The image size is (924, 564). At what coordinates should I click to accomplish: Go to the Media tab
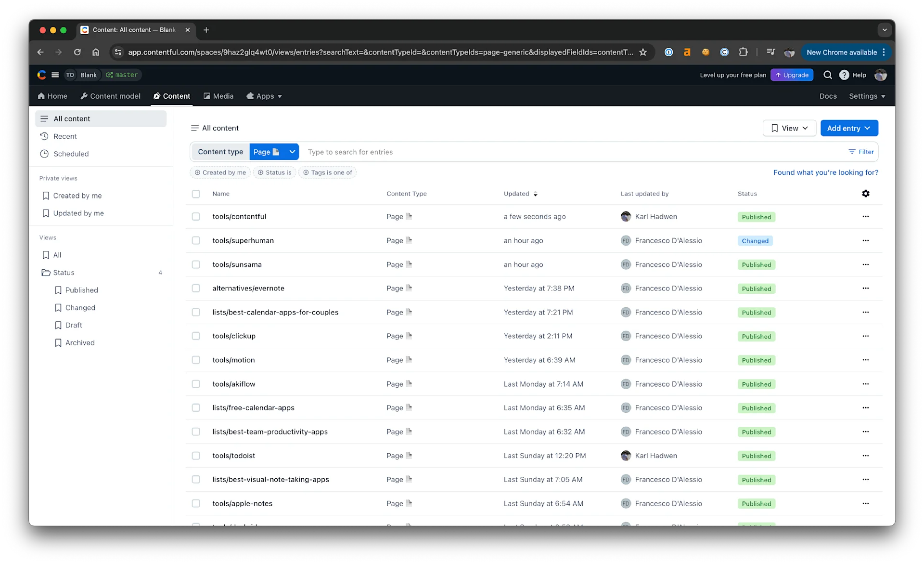tap(218, 96)
